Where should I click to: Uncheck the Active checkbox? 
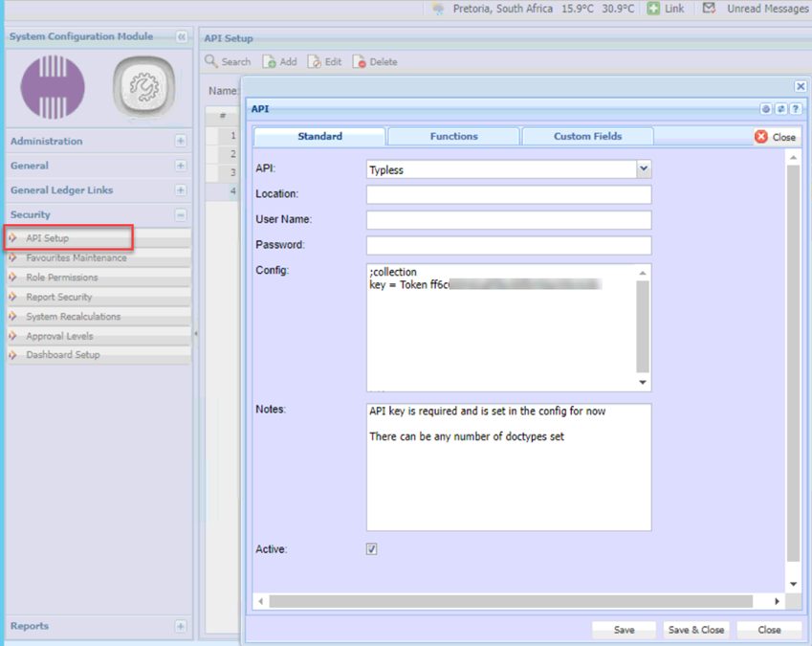tap(372, 549)
